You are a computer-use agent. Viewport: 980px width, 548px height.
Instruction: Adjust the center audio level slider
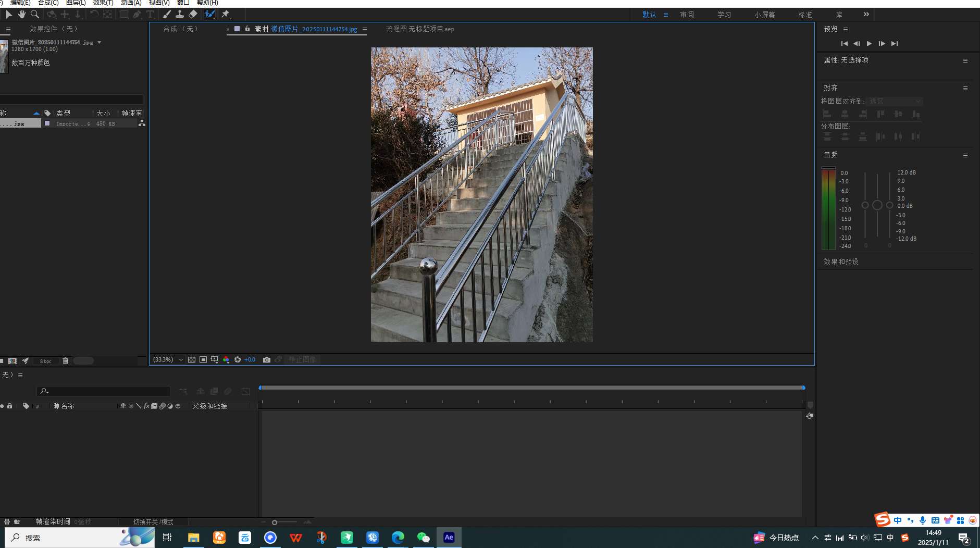coord(877,205)
